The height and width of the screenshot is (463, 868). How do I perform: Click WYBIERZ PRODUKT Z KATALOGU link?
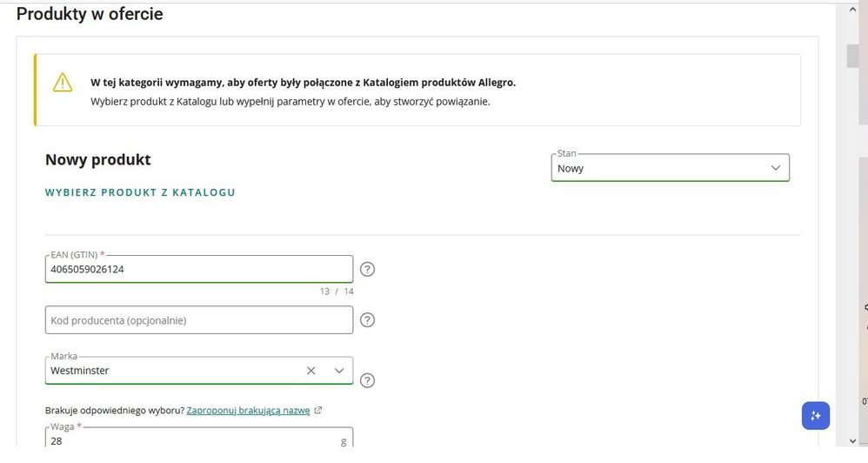tap(140, 192)
